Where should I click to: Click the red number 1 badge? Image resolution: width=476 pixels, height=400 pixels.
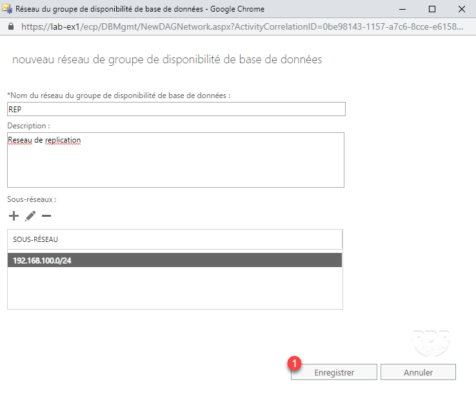pos(295,363)
